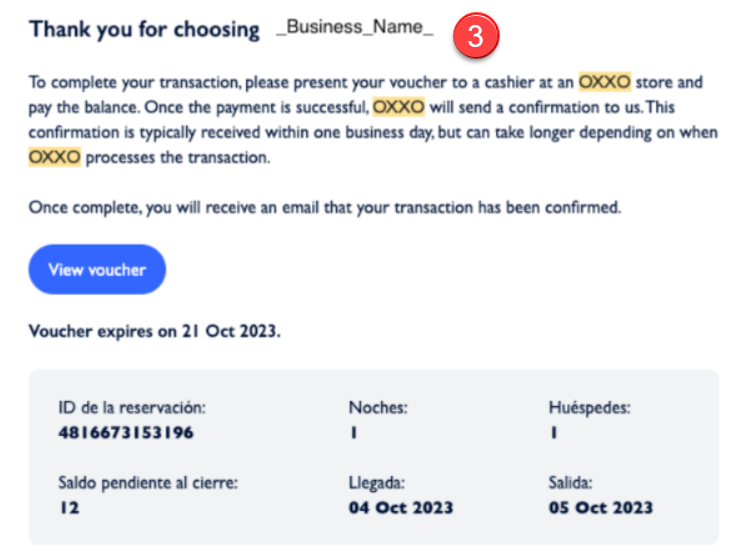
Task: Click the voucher expiry date line
Action: click(155, 332)
